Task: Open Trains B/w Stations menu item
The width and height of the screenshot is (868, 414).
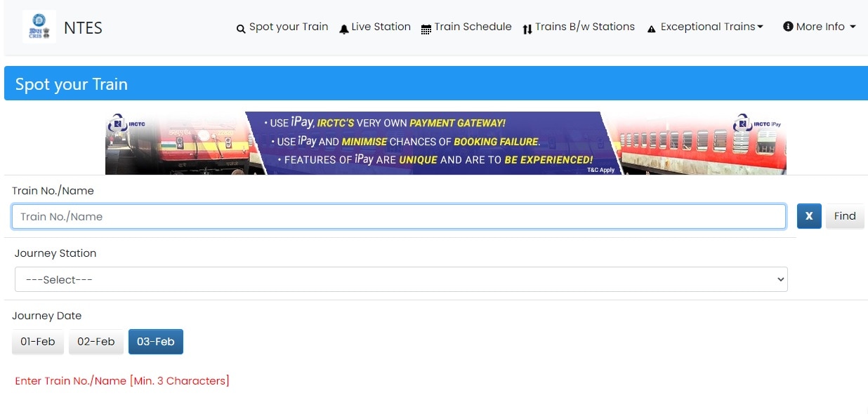Action: click(579, 27)
